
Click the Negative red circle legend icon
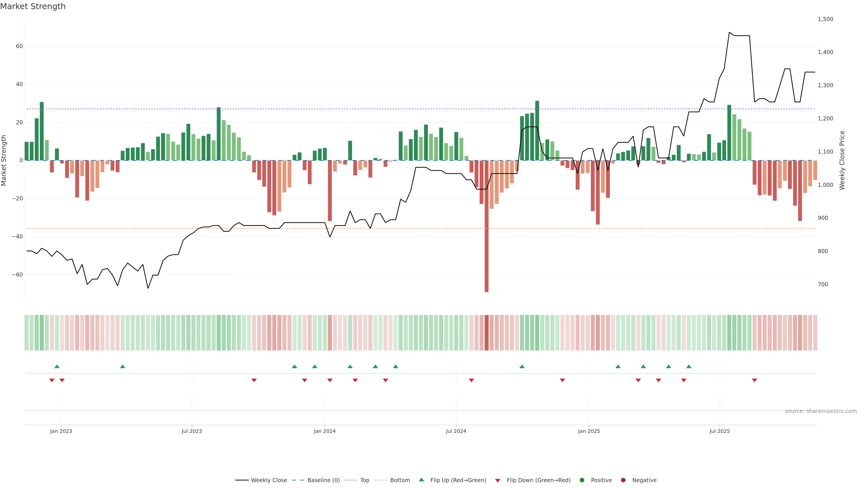(623, 480)
